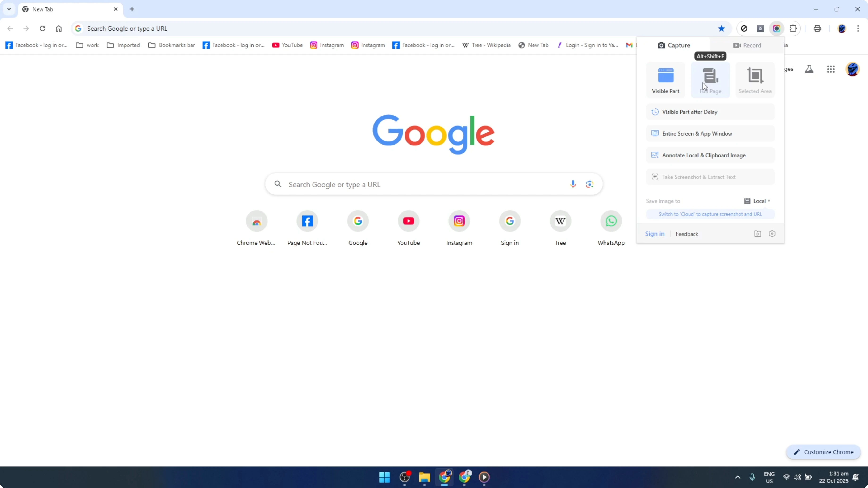This screenshot has height=488, width=868.
Task: Start "Visible Part after Delay" capture
Action: (710, 112)
